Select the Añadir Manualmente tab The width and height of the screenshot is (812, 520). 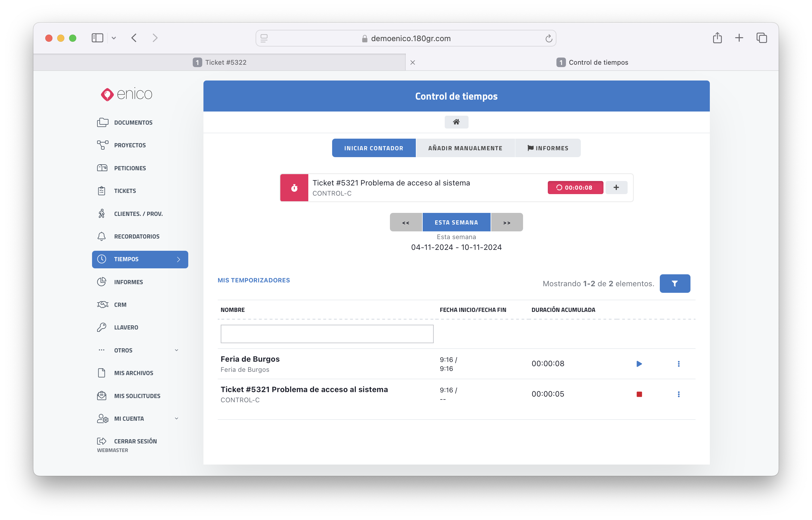(x=465, y=148)
